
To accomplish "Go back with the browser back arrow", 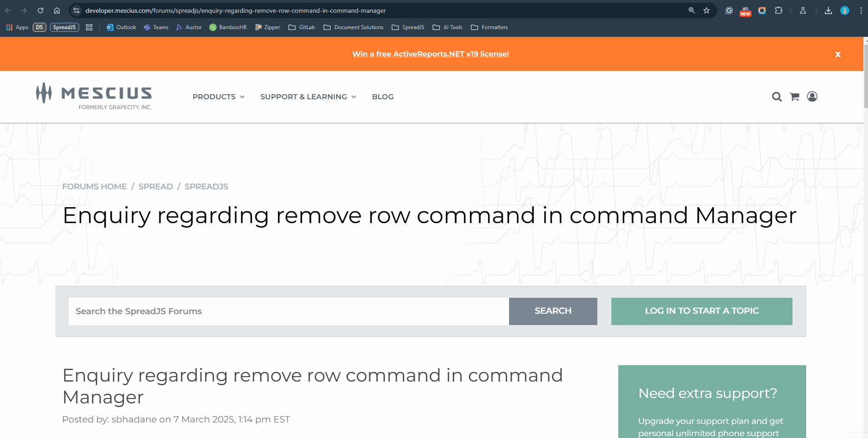I will click(8, 10).
